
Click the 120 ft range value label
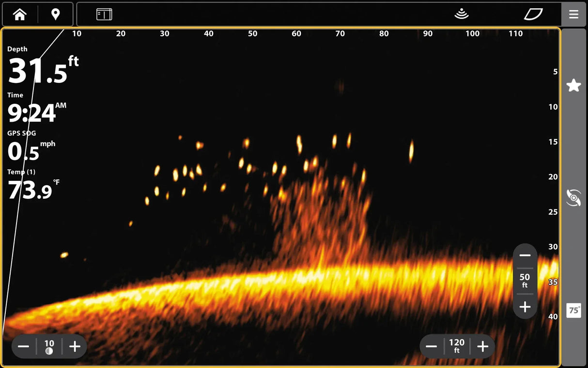coord(457,346)
